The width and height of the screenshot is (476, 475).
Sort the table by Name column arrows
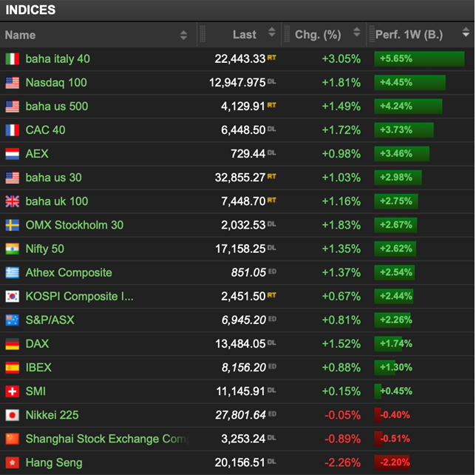coord(183,35)
